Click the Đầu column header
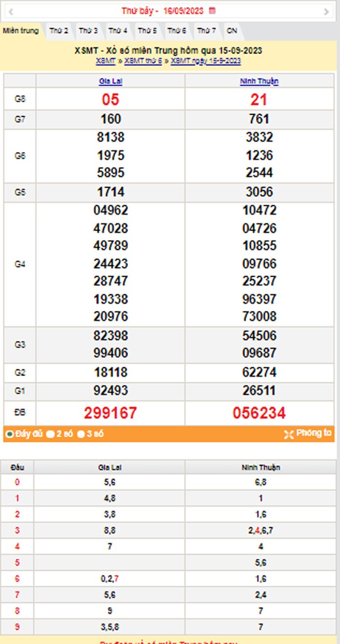The image size is (340, 644). tap(17, 467)
